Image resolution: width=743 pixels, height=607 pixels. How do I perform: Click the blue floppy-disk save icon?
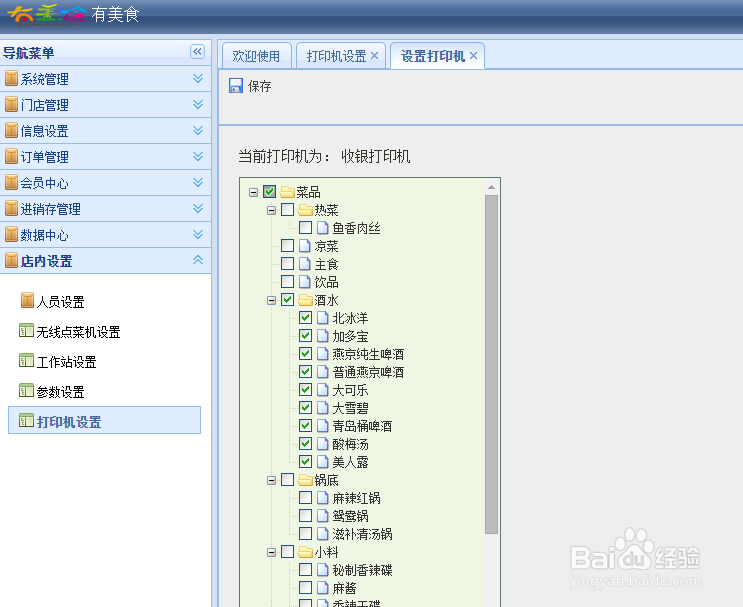pos(236,86)
